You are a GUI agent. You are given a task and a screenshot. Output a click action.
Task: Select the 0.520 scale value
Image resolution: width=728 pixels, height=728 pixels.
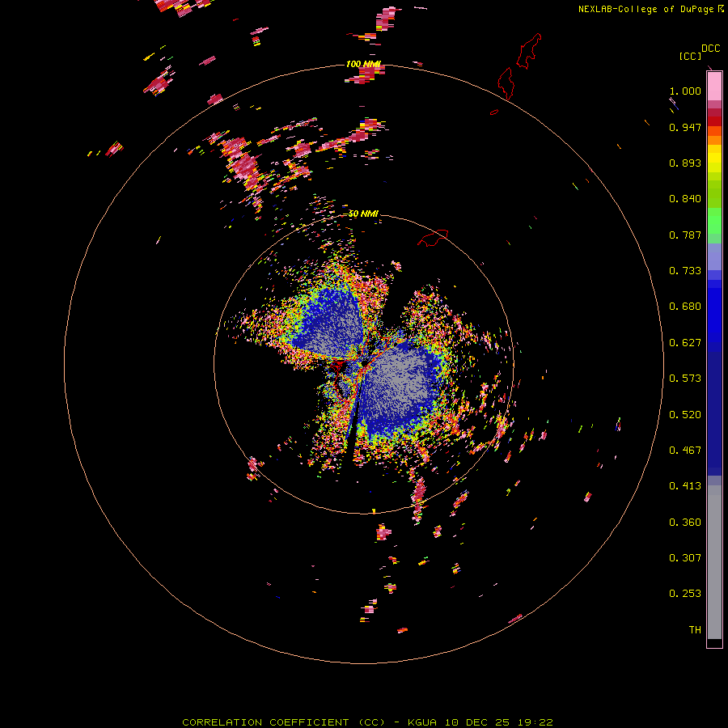pyautogui.click(x=685, y=415)
